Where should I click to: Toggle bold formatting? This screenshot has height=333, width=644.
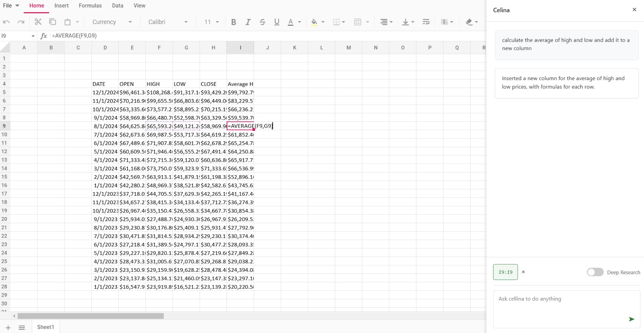click(x=233, y=22)
